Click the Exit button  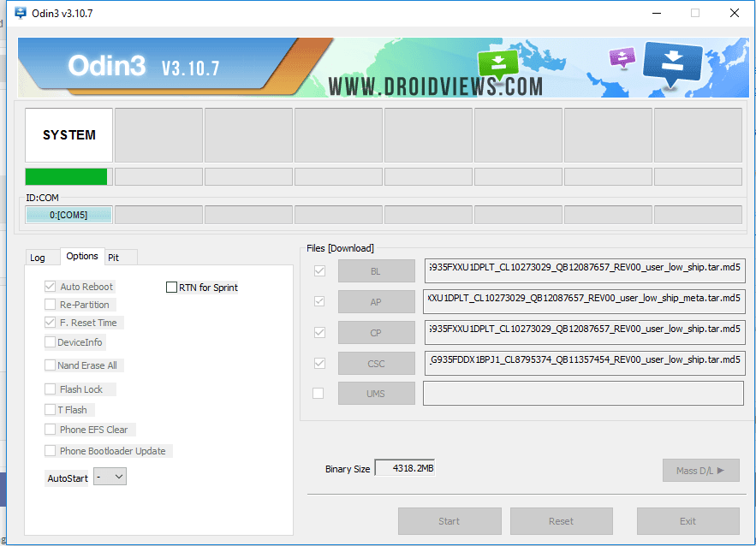coord(688,521)
